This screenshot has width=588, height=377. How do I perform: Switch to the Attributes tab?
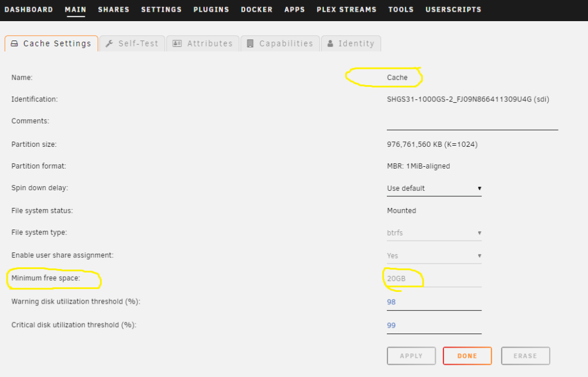203,43
